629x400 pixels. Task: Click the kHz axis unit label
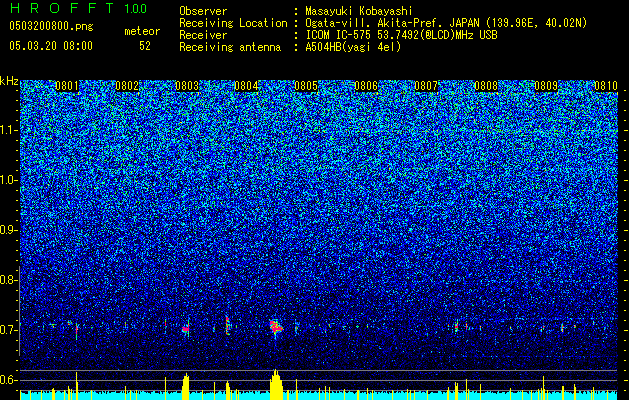coord(9,81)
